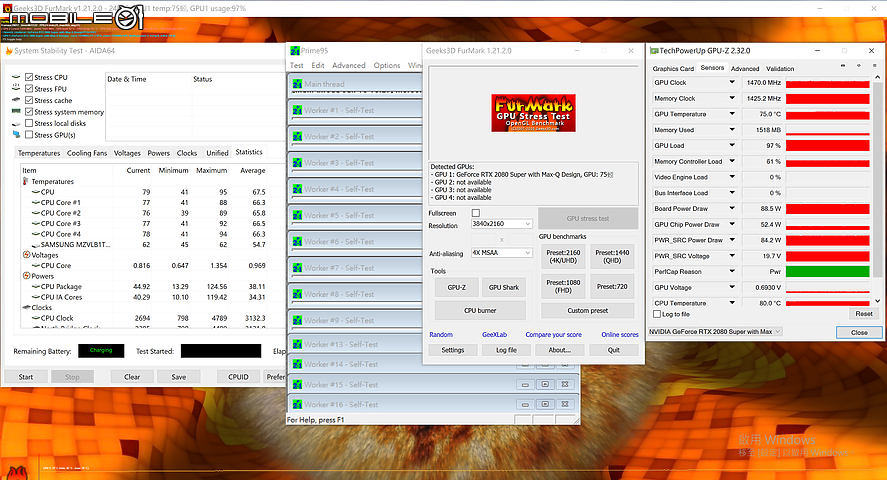887x480 pixels.
Task: Open FurMark Settings
Action: click(x=453, y=350)
